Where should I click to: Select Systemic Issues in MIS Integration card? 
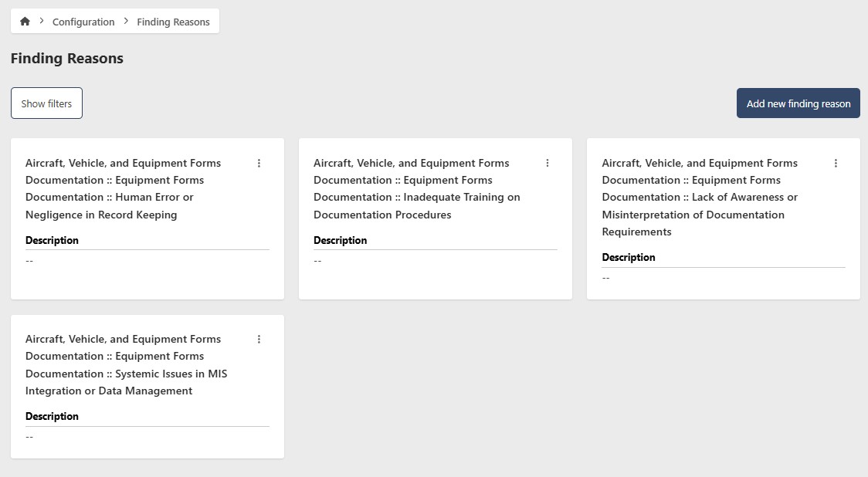pos(126,365)
